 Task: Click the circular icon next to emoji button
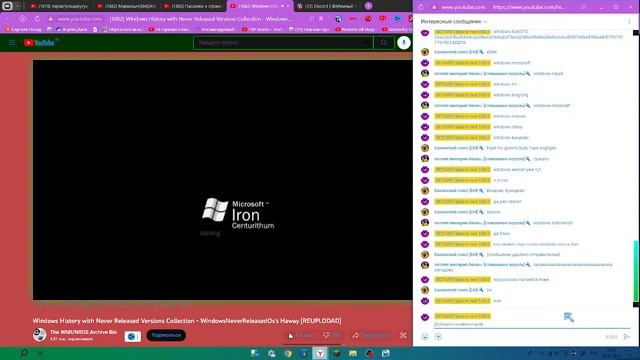[x=438, y=337]
